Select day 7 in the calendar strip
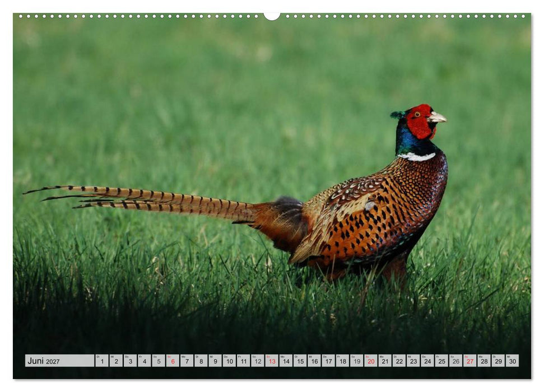Screen dimensions: 544x392 click(x=187, y=361)
